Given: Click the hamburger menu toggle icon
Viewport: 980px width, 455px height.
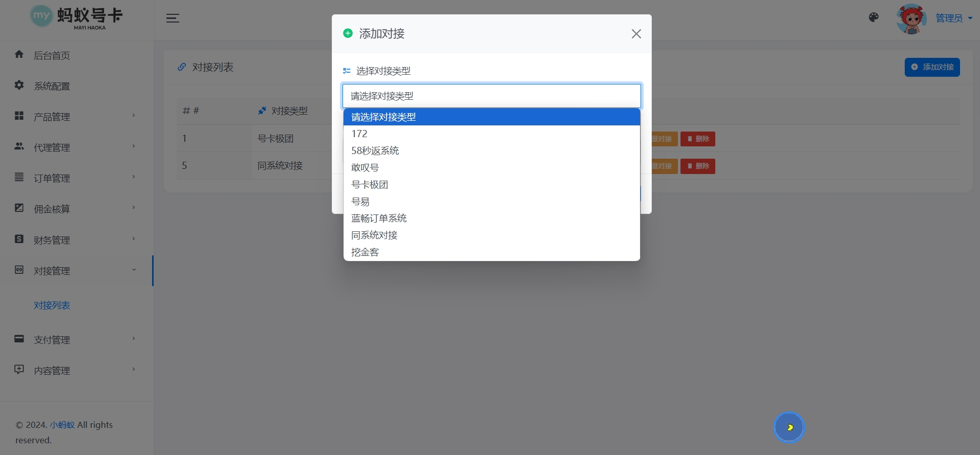Looking at the screenshot, I should 173,18.
